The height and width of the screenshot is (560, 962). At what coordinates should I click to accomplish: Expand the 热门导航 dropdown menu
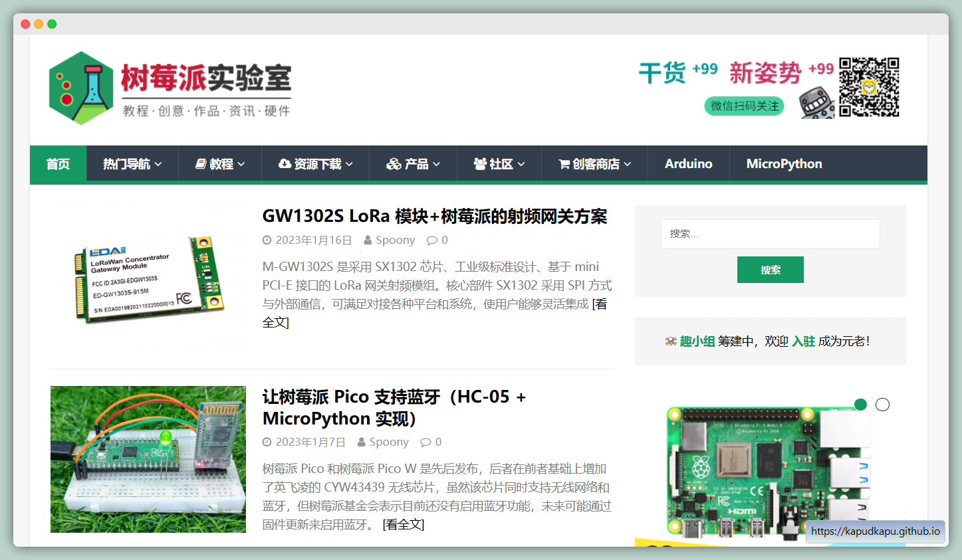[x=132, y=164]
